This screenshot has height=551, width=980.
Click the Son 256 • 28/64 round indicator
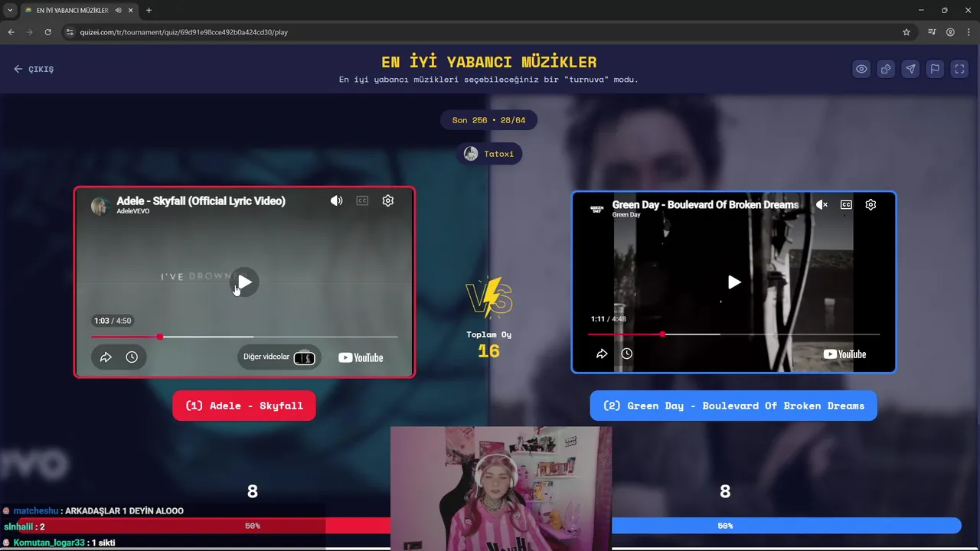tap(488, 120)
